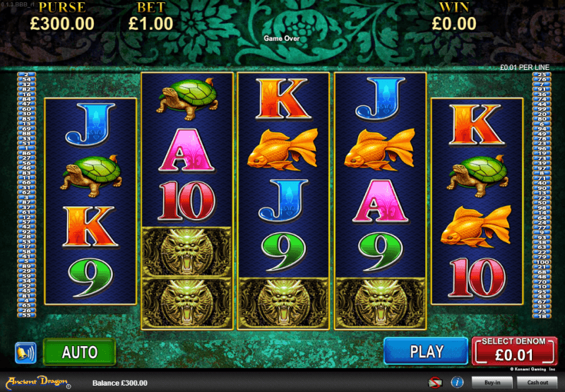The width and height of the screenshot is (565, 392).
Task: Toggle the sound bell icon
Action: (x=25, y=352)
